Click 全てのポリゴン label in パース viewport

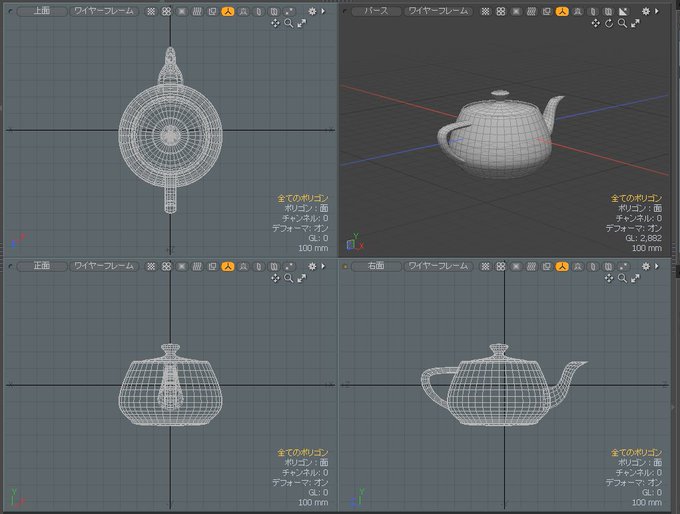(636, 198)
